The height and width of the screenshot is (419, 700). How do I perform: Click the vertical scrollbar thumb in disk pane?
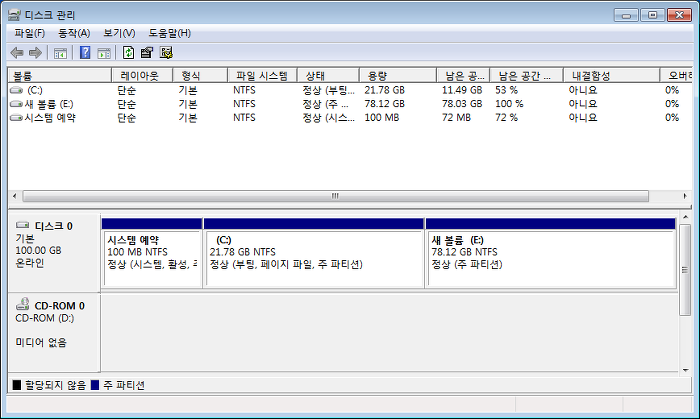685,270
